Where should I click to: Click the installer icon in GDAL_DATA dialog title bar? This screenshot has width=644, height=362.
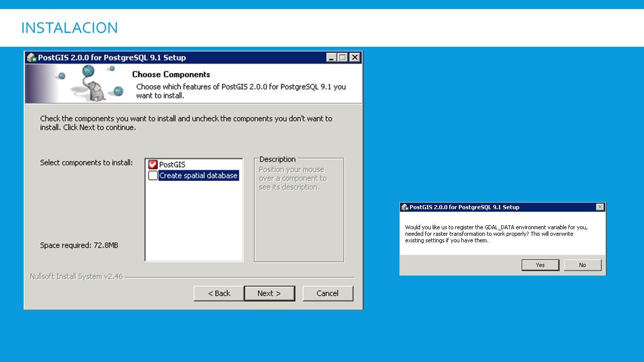pos(405,207)
